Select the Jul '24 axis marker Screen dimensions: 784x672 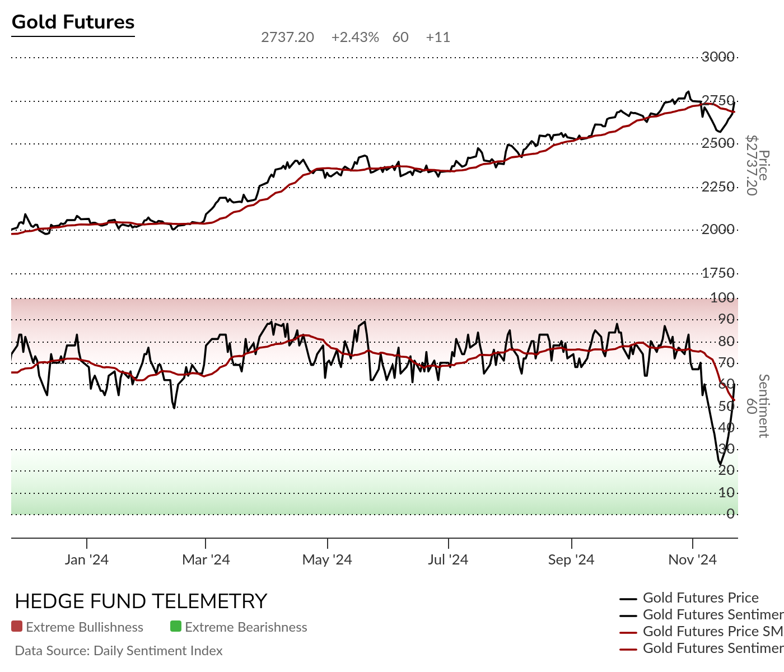pos(448,559)
